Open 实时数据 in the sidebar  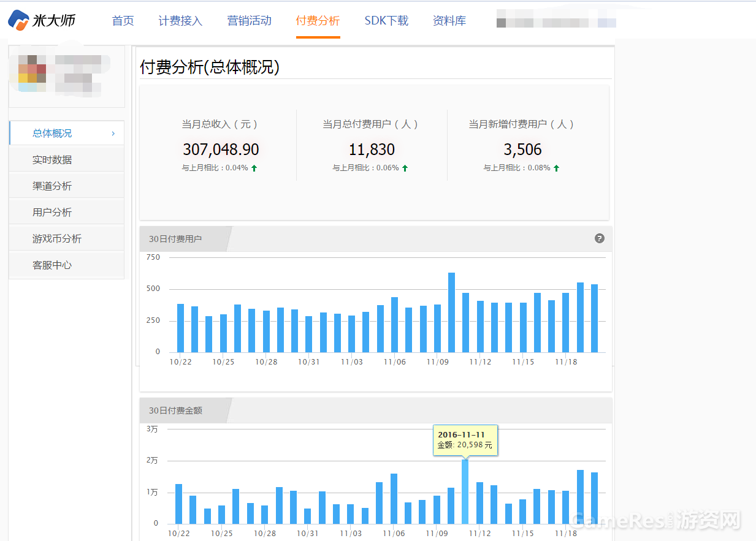pos(67,159)
